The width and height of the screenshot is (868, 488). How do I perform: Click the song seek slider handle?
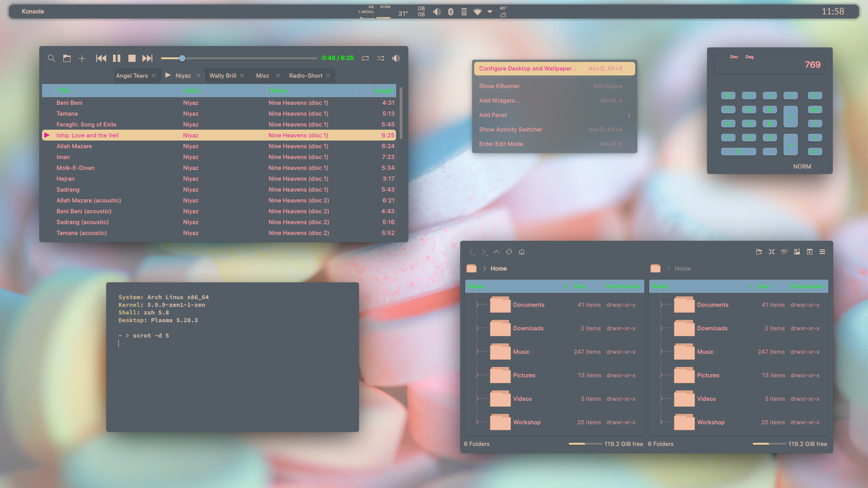[182, 58]
